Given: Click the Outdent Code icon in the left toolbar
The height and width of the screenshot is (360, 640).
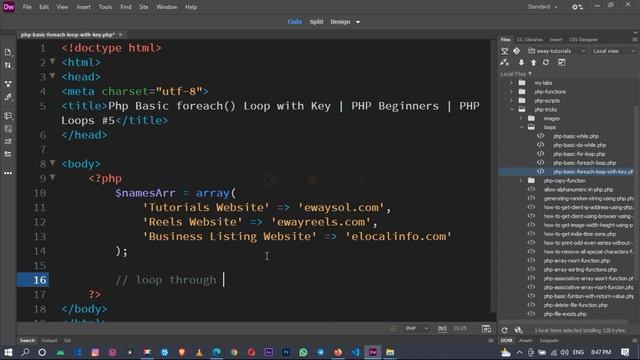Looking at the screenshot, I should [x=8, y=154].
